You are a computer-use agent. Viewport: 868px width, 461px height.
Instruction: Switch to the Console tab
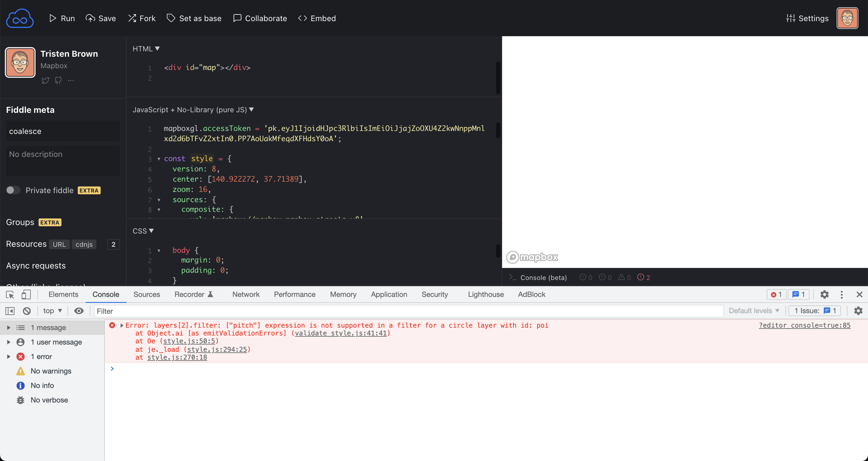(106, 294)
